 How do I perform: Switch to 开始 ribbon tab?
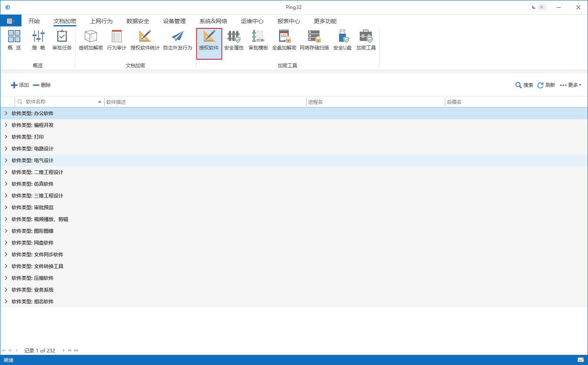click(x=34, y=21)
